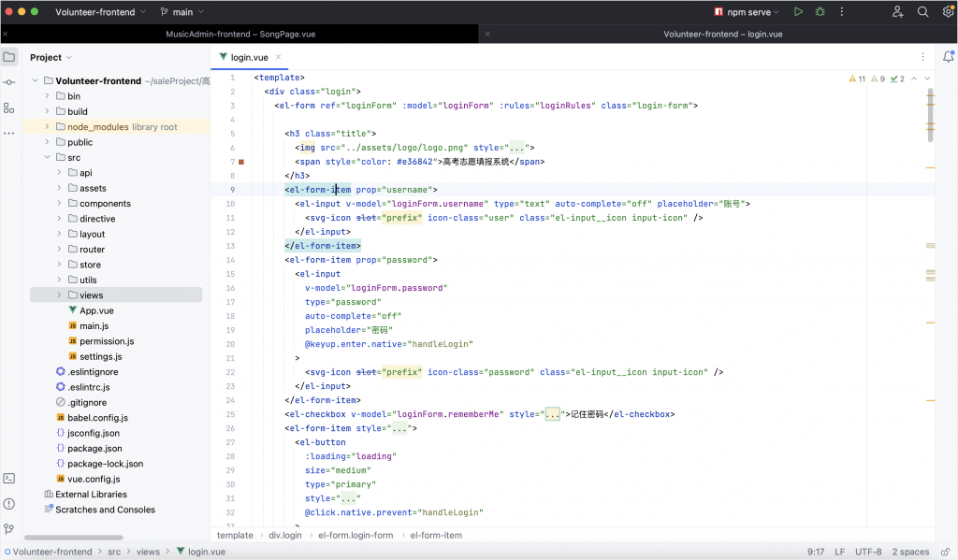Open IDE settings gear menu
The height and width of the screenshot is (560, 958).
coord(947,12)
